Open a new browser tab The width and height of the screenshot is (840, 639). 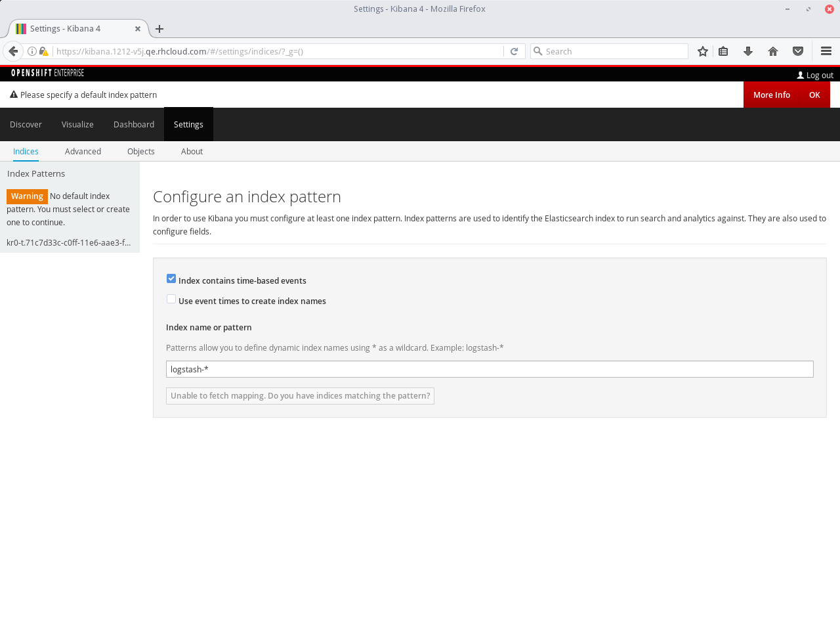pos(159,29)
